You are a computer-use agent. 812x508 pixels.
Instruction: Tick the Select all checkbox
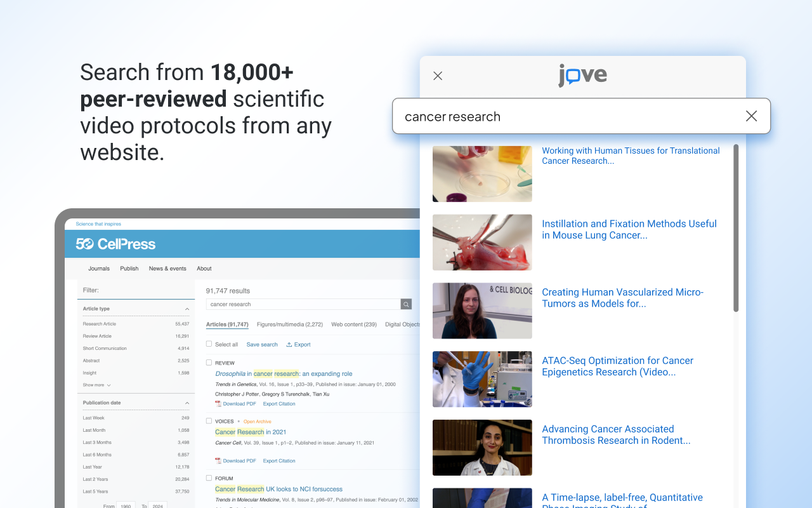point(209,344)
